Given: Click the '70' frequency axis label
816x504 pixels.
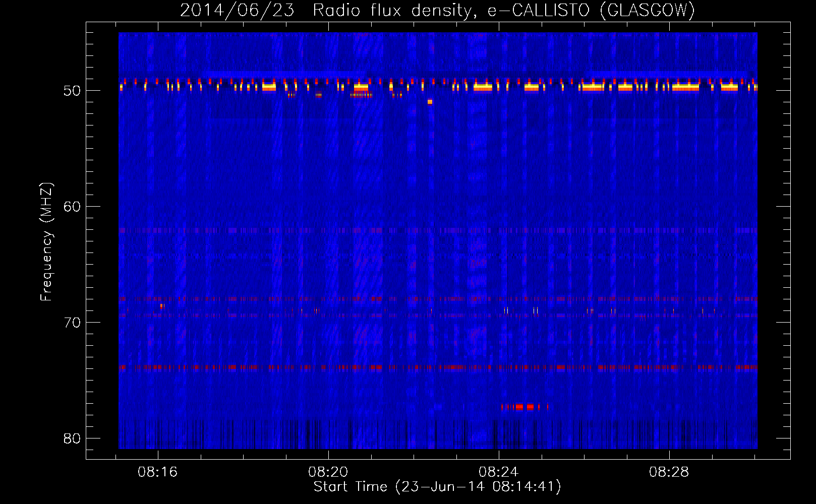Looking at the screenshot, I should pyautogui.click(x=72, y=323).
